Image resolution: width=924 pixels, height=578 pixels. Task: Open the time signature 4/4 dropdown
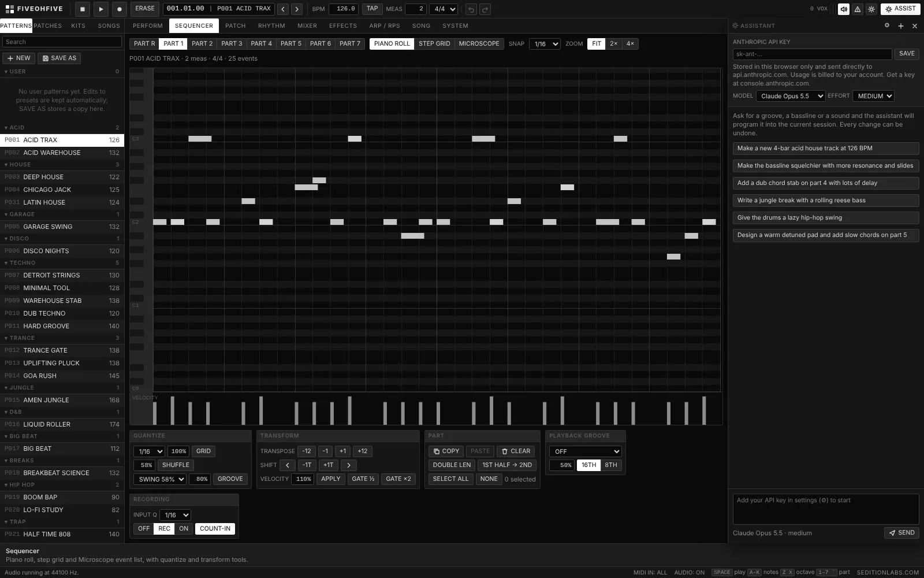pyautogui.click(x=444, y=9)
